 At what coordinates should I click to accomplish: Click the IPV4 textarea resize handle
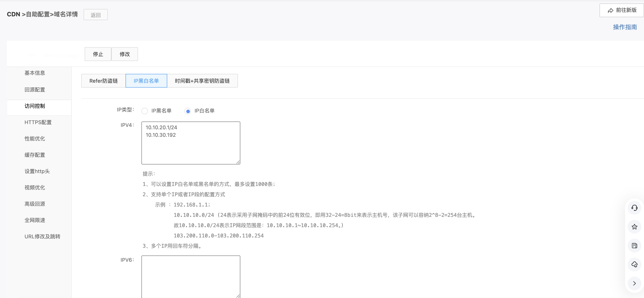[x=238, y=162]
